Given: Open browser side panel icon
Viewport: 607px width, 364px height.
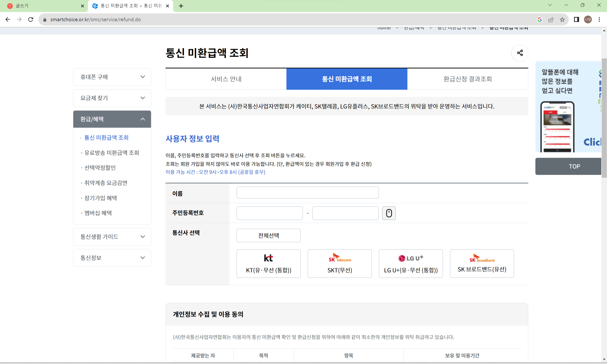Looking at the screenshot, I should [576, 19].
